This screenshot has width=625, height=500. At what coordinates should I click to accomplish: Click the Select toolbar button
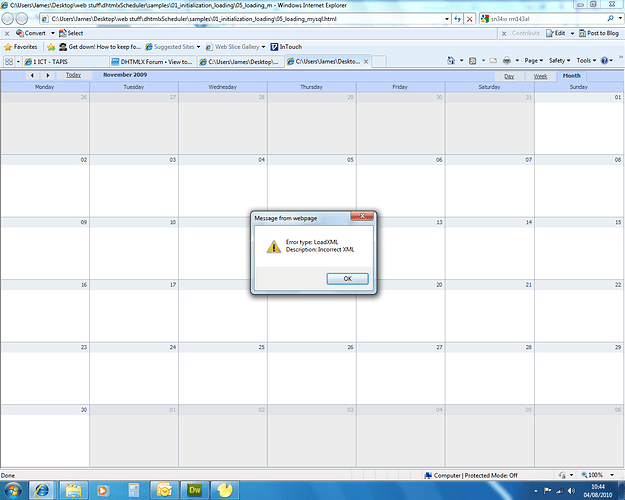71,33
